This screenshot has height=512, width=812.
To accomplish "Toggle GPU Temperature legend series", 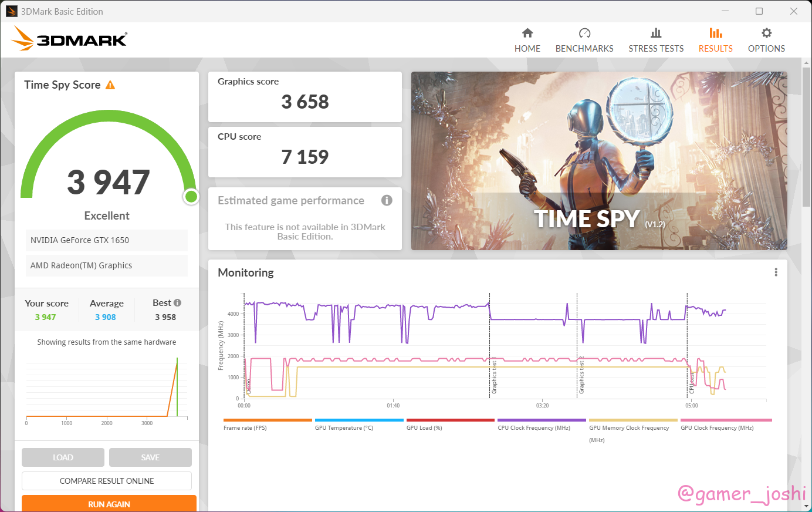I will 344,428.
